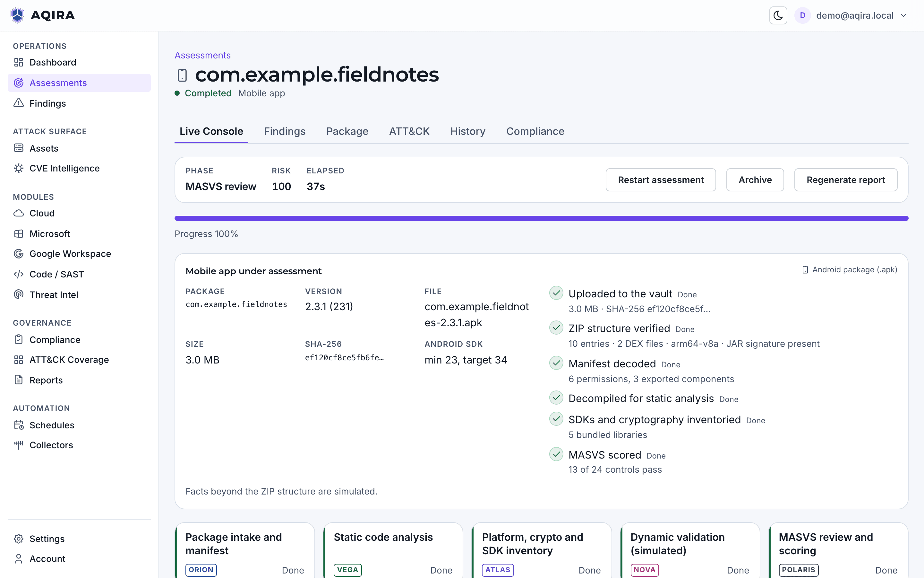Open Code / SAST module

(x=79, y=275)
